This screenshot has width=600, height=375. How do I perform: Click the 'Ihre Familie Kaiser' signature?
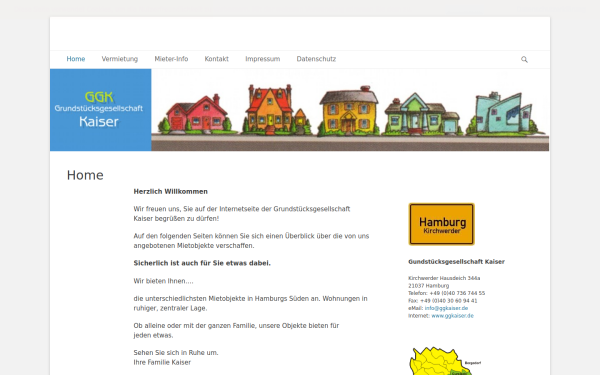pyautogui.click(x=162, y=362)
